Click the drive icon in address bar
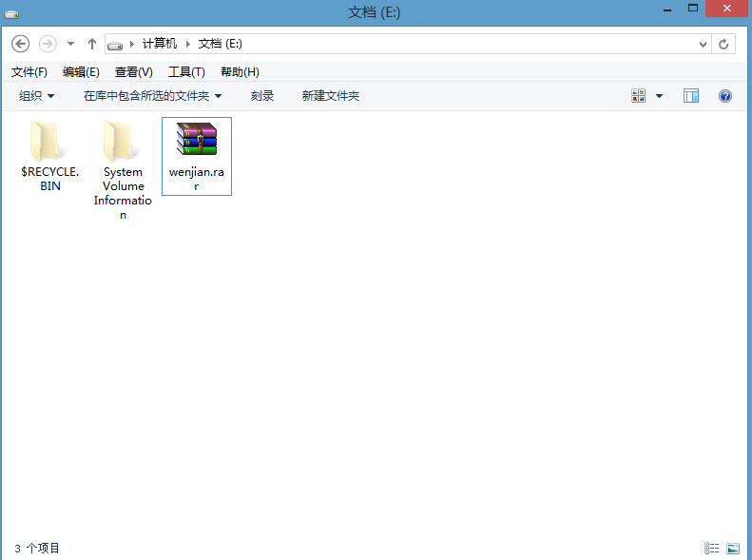Image resolution: width=752 pixels, height=560 pixels. click(115, 45)
